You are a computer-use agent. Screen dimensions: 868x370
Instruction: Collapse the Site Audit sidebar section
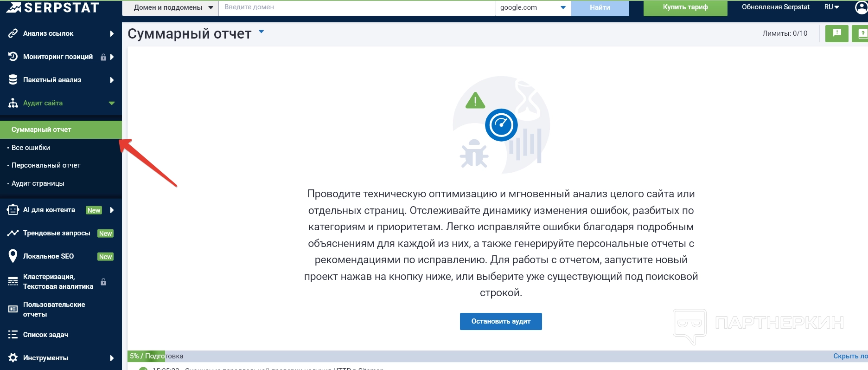click(x=111, y=103)
